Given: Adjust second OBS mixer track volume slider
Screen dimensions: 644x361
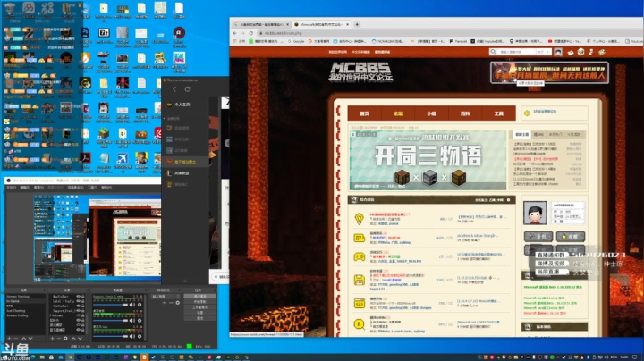Looking at the screenshot, I should click(110, 321).
